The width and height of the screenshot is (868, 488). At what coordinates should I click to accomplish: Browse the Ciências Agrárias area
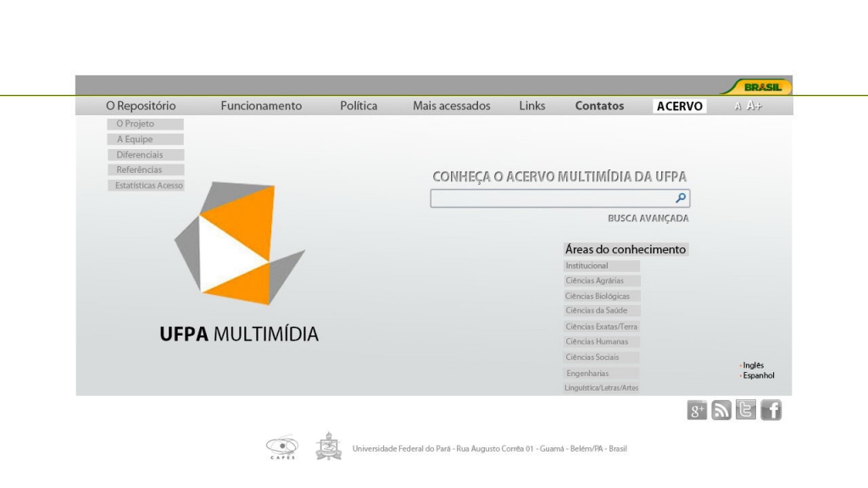pyautogui.click(x=602, y=281)
